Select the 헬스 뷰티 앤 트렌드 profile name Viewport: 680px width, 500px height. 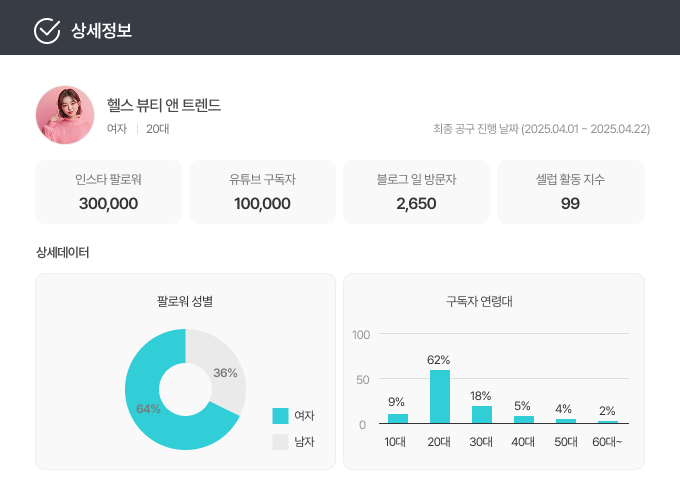163,105
